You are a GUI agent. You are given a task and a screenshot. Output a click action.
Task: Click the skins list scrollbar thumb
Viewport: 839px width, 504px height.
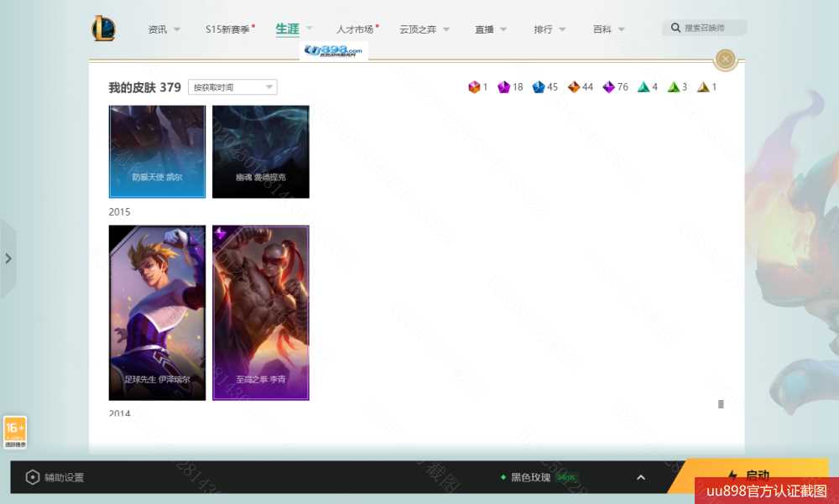pyautogui.click(x=721, y=404)
